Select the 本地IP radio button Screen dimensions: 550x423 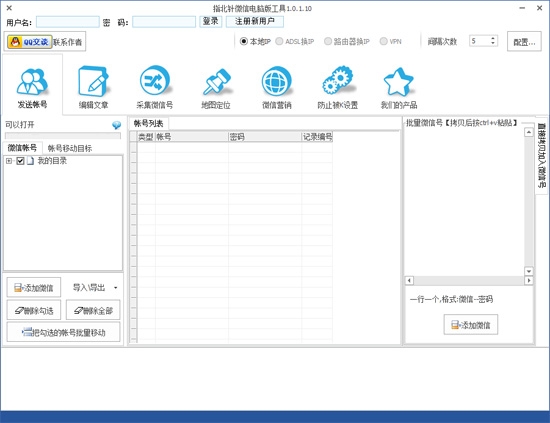[244, 41]
